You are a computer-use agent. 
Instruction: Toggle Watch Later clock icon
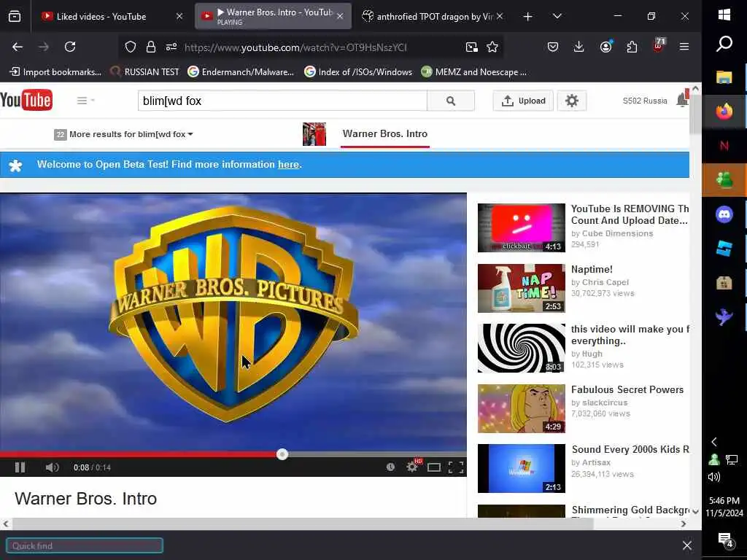391,467
